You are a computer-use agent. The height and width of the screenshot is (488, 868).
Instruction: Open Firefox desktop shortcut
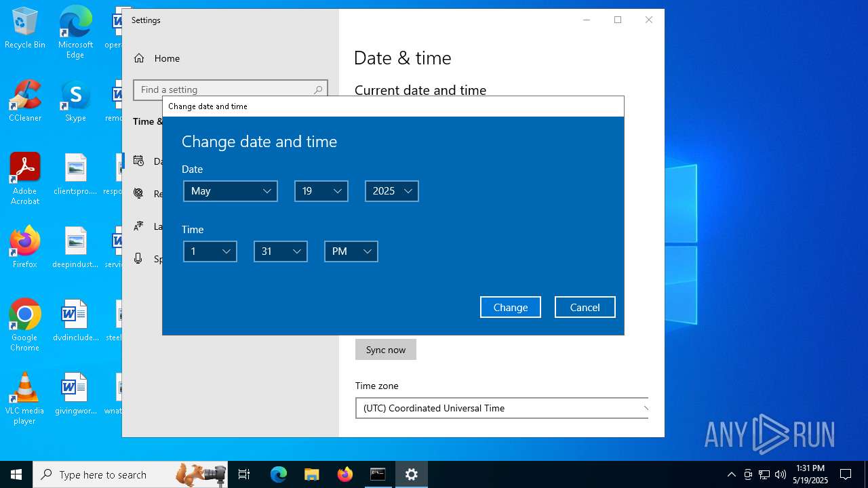(25, 247)
